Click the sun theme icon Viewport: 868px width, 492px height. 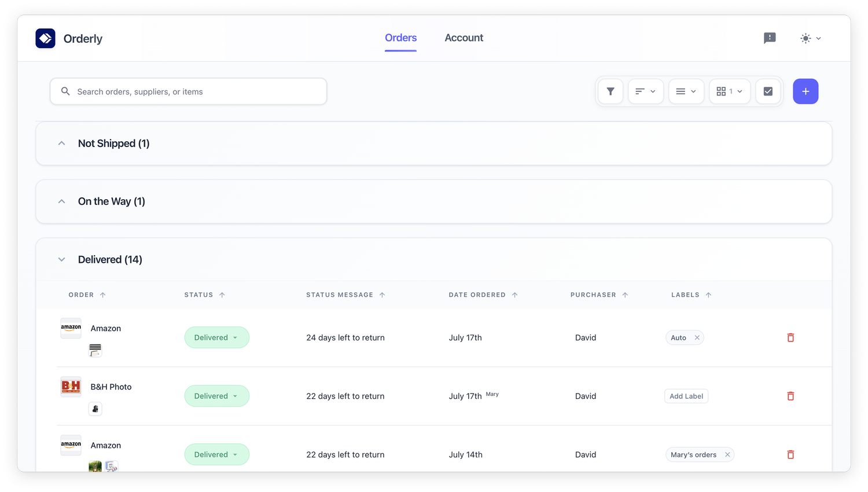806,38
